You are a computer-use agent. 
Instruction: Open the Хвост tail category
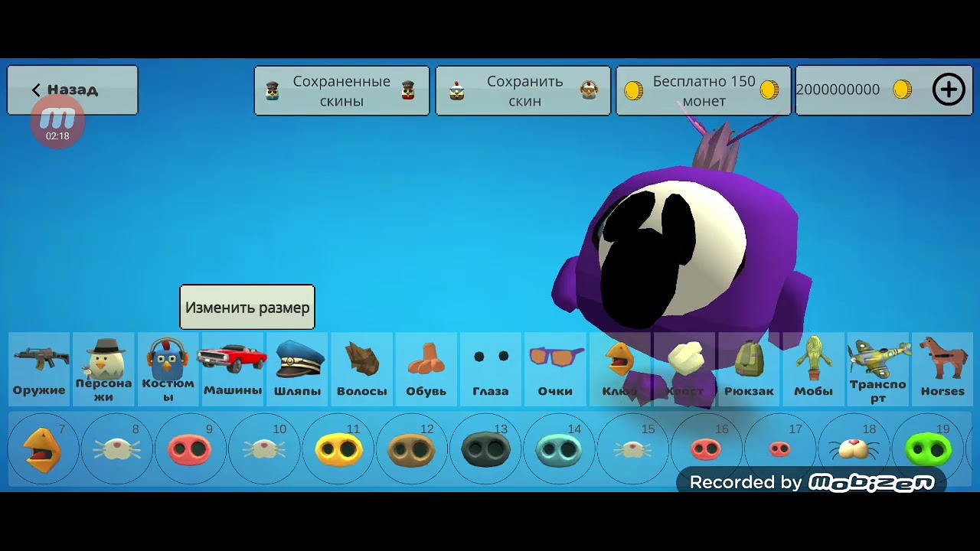click(684, 369)
